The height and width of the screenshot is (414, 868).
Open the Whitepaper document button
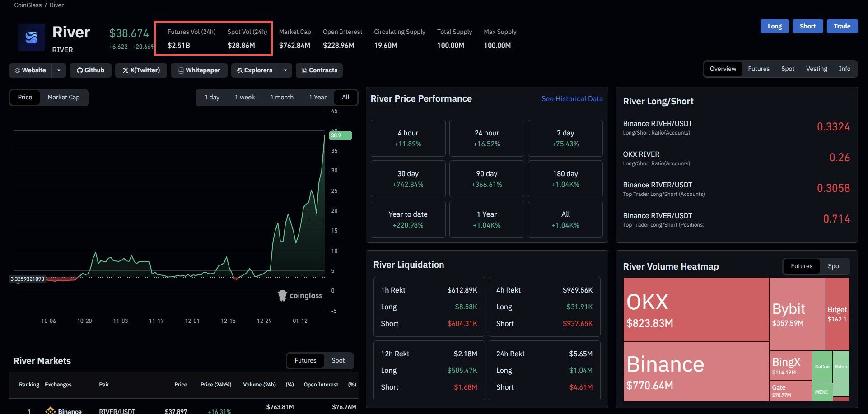[199, 70]
